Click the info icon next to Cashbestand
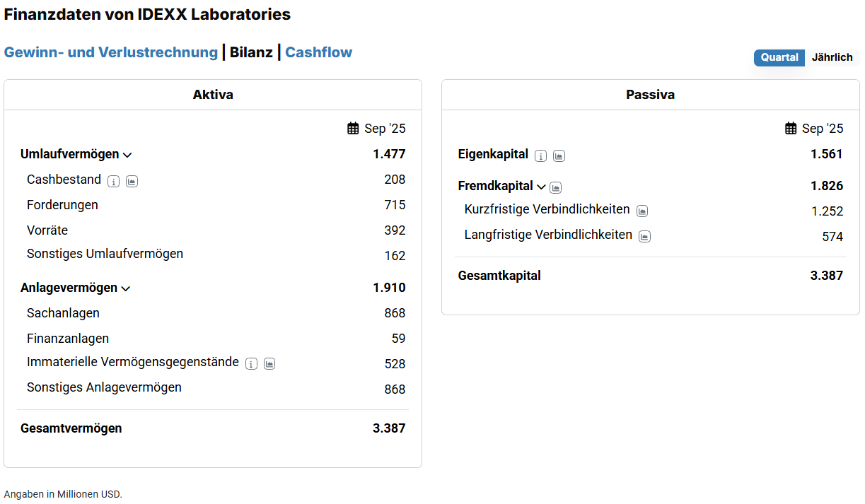Image resolution: width=865 pixels, height=504 pixels. point(113,182)
